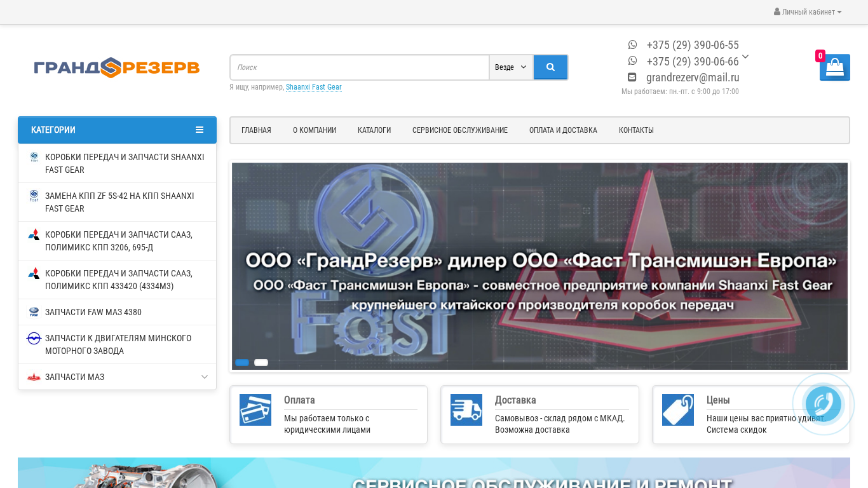This screenshot has width=868, height=488.
Task: Click the price tag icon
Action: (677, 410)
